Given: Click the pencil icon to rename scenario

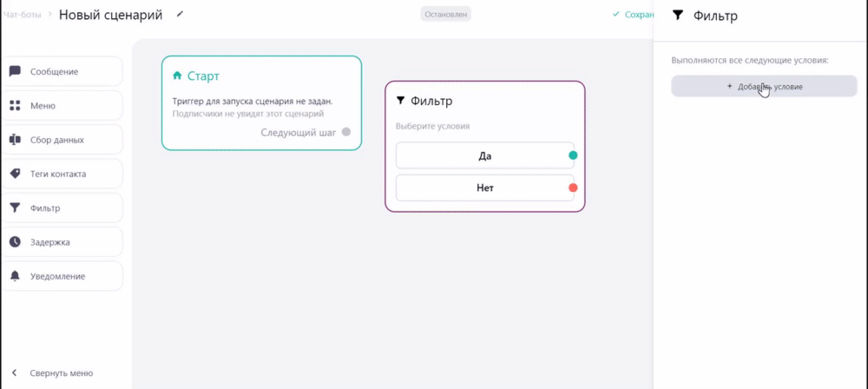Looking at the screenshot, I should coord(180,15).
